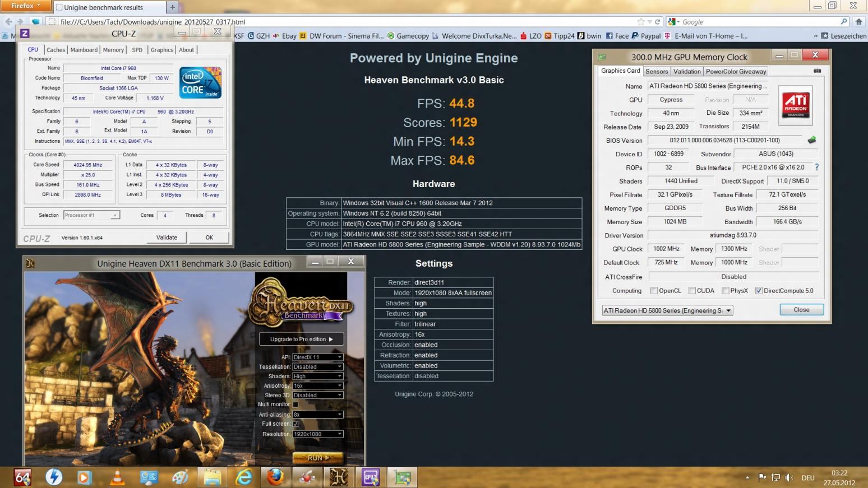
Task: Click the new tab plus button in Firefox
Action: click(172, 7)
